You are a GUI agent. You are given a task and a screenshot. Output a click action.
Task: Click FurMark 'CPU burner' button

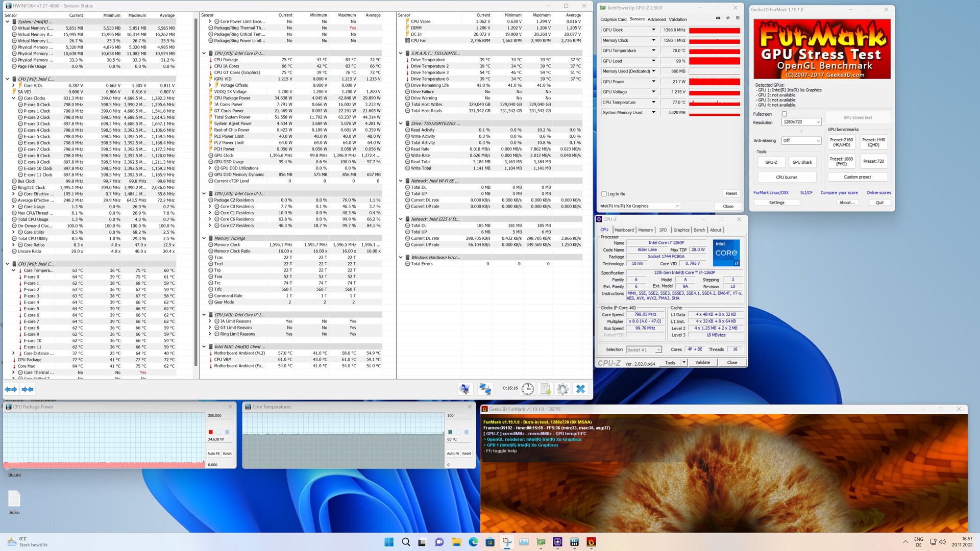(x=787, y=177)
